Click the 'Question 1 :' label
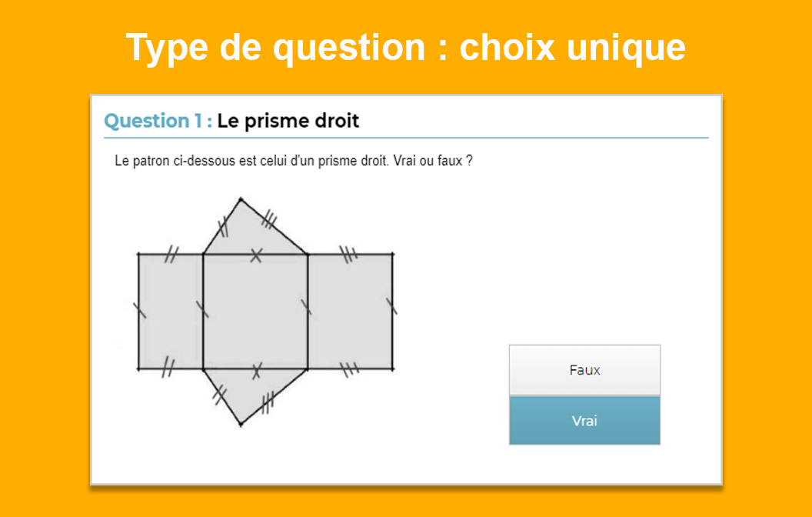This screenshot has height=517, width=812. (x=158, y=122)
